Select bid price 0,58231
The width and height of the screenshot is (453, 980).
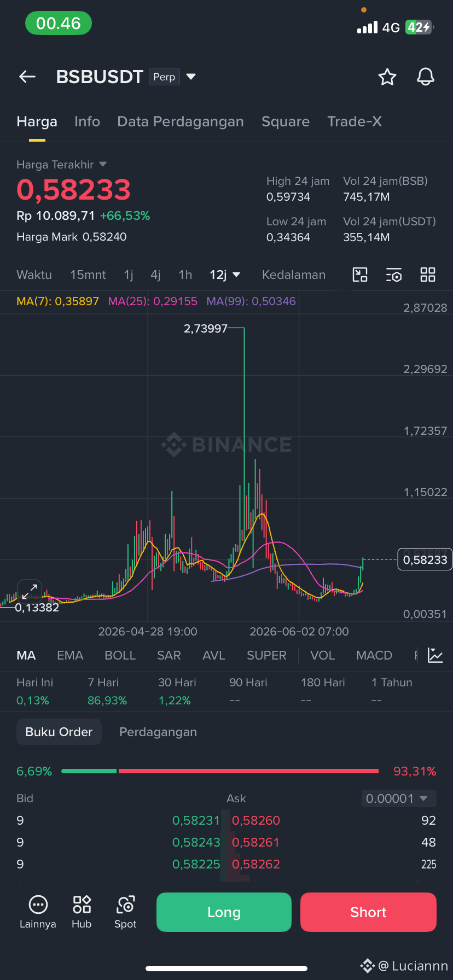tap(196, 820)
